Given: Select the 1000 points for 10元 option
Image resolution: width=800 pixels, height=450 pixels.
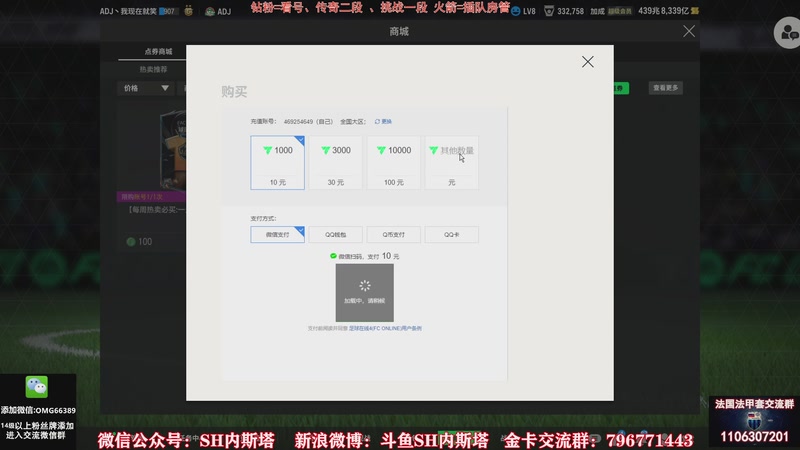Looking at the screenshot, I should pos(277,163).
